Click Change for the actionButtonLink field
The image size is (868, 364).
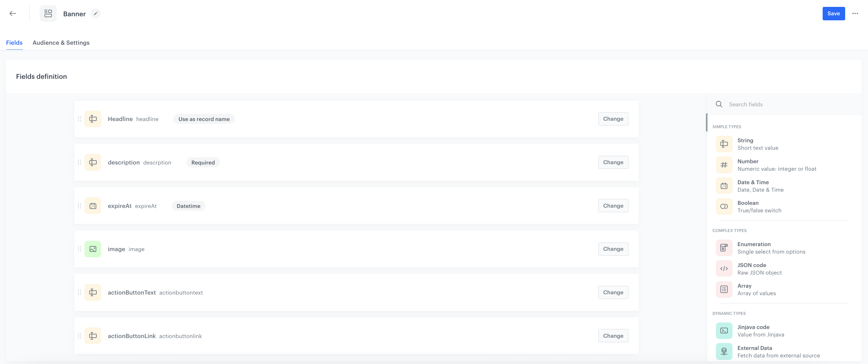613,336
